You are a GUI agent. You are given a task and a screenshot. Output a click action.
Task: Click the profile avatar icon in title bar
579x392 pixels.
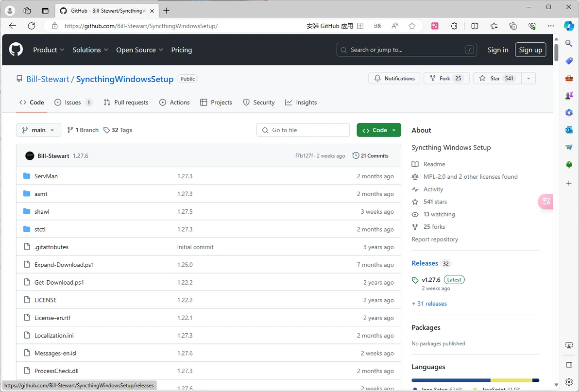tap(10, 11)
